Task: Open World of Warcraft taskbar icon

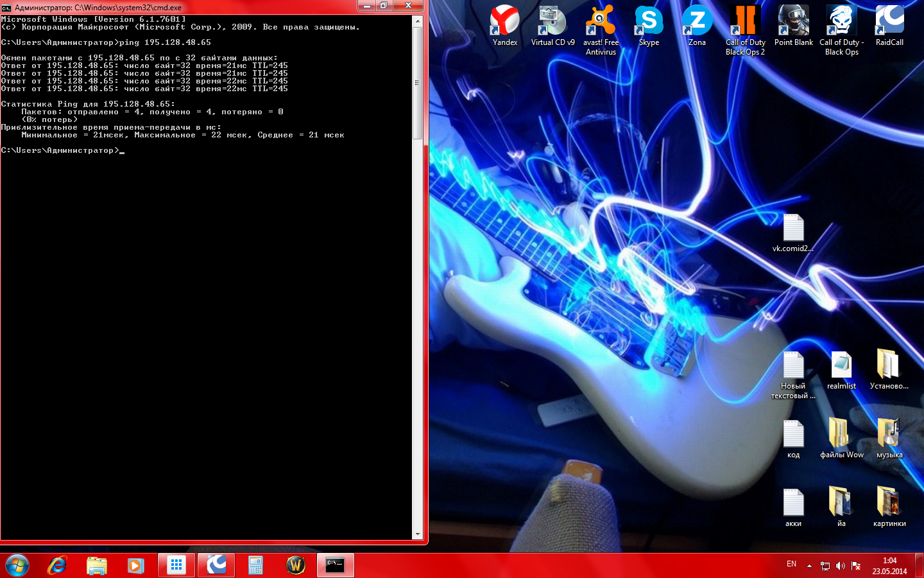Action: (296, 565)
